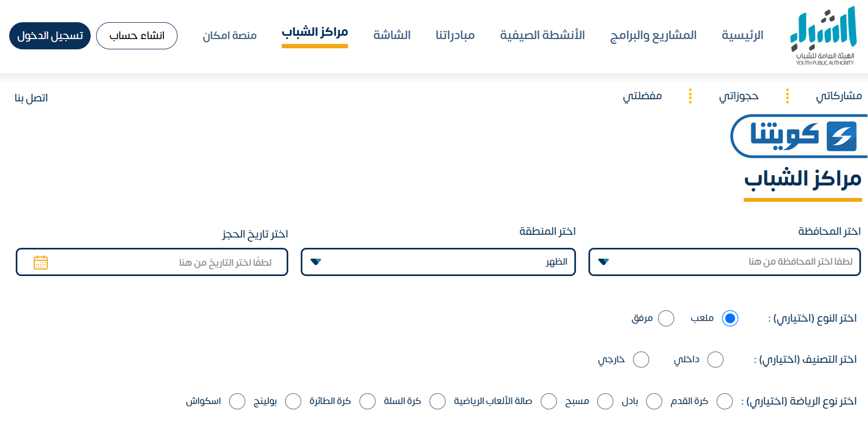868x423 pixels.
Task: Choose داخلي classification radio
Action: pos(715,360)
